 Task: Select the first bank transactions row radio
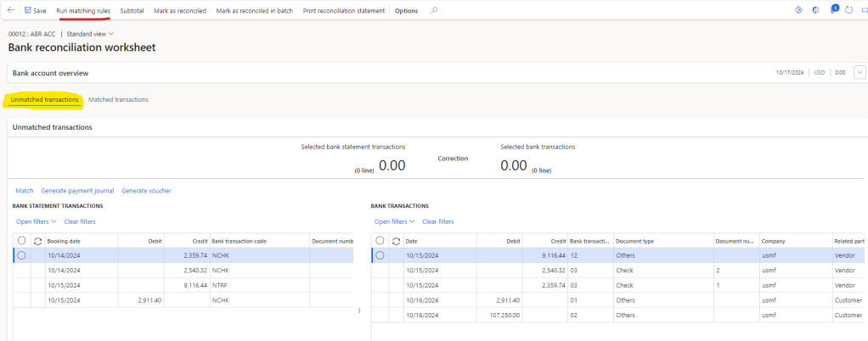[380, 255]
